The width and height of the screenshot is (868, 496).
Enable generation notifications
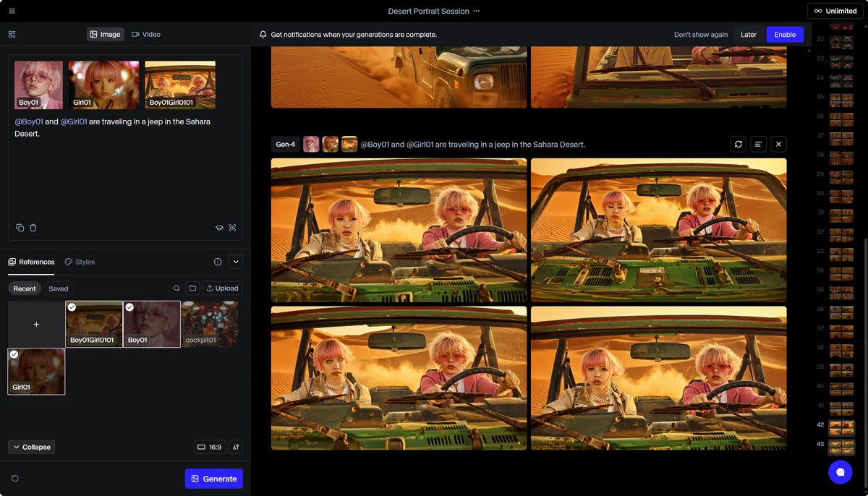tap(785, 34)
